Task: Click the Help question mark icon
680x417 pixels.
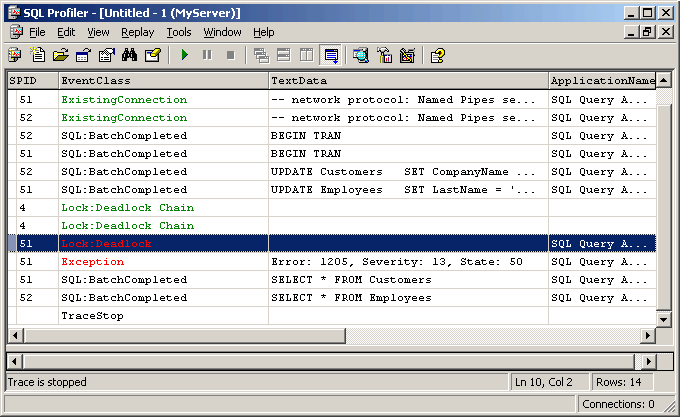Action: [x=438, y=55]
